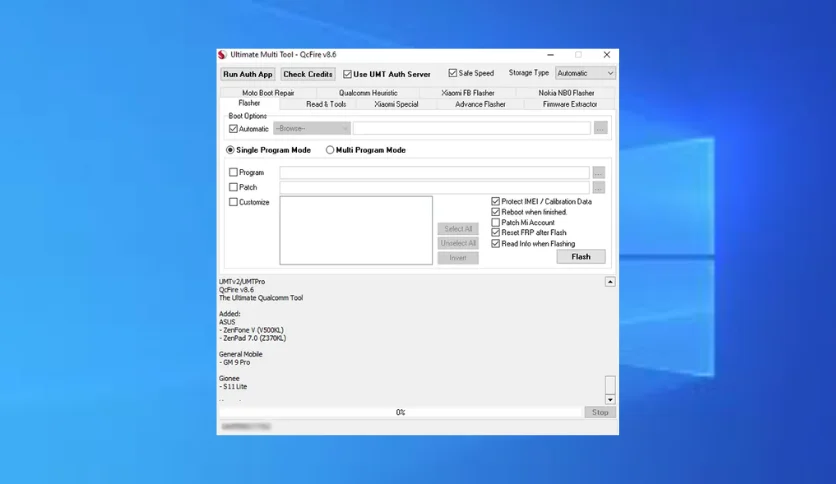Screen dimensions: 836x484
Task: Open the Advance Flasher tab
Action: point(480,104)
